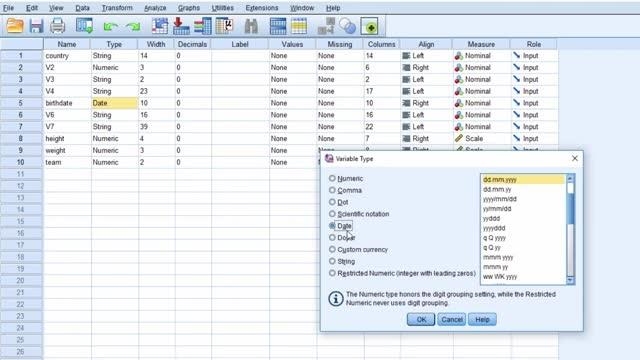
Task: Select the String radio button
Action: coord(332,261)
